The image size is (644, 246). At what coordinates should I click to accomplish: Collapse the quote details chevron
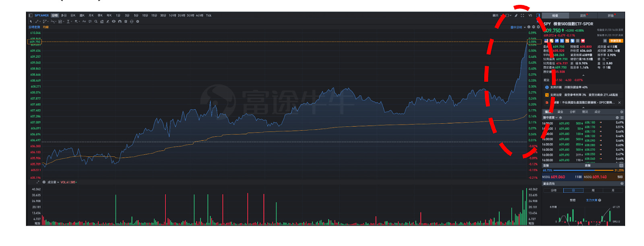pos(583,75)
